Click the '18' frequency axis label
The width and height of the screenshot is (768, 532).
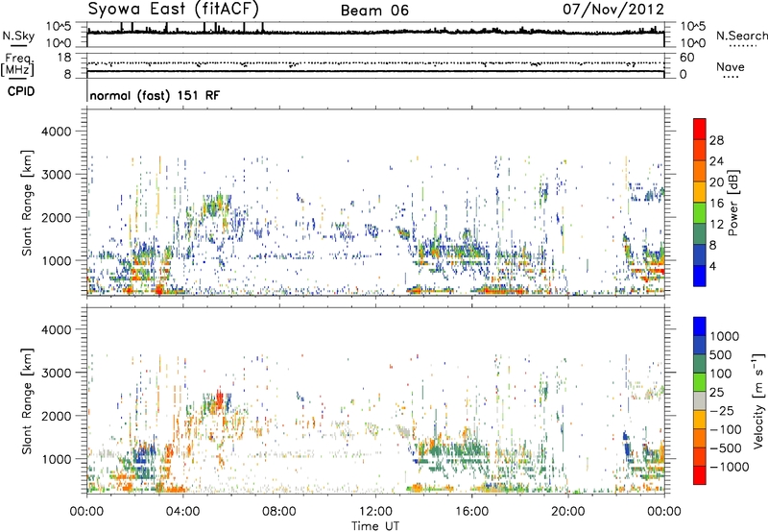64,58
